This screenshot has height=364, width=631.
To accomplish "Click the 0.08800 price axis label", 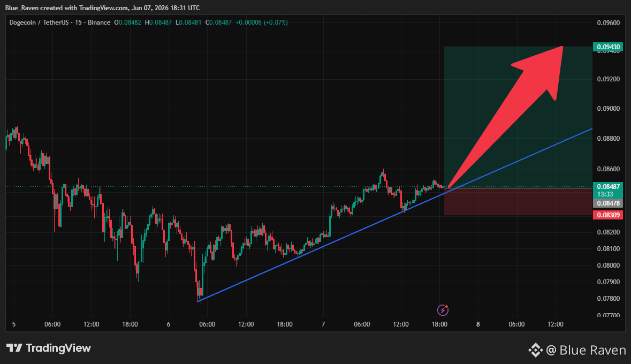I will point(608,139).
